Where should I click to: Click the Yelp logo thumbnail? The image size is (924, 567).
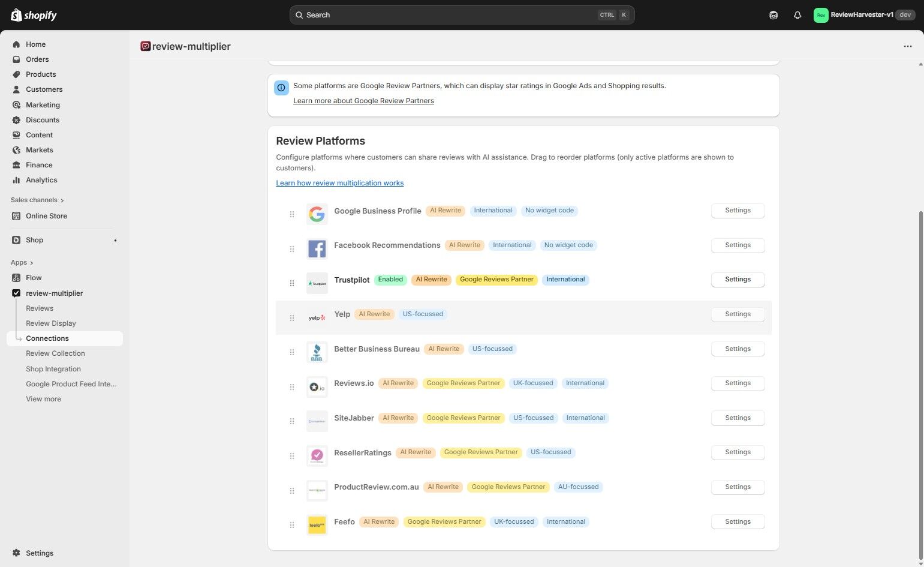coord(317,317)
